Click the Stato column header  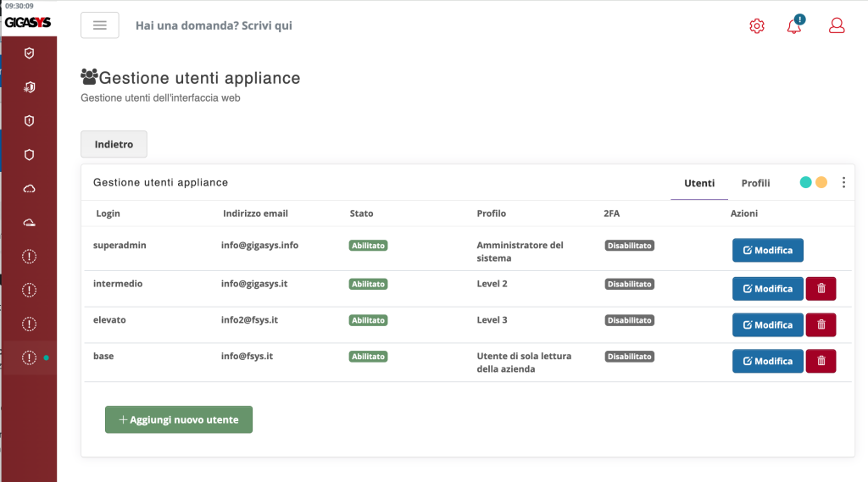coord(361,213)
